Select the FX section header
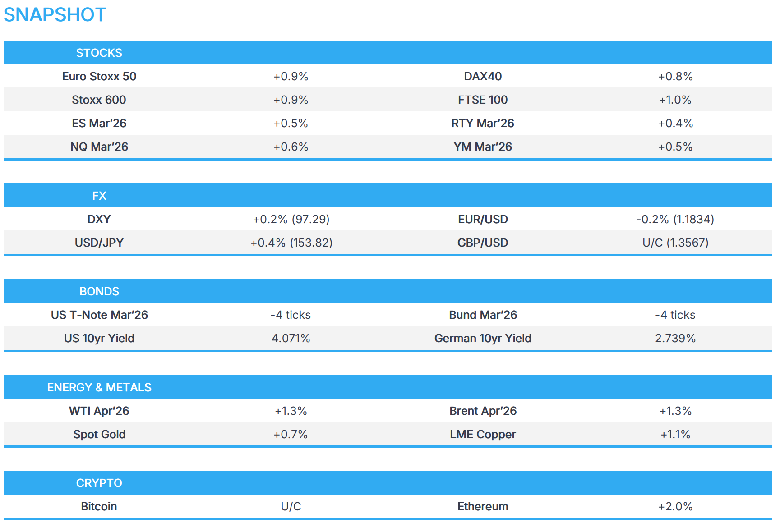The height and width of the screenshot is (532, 780). tap(99, 196)
